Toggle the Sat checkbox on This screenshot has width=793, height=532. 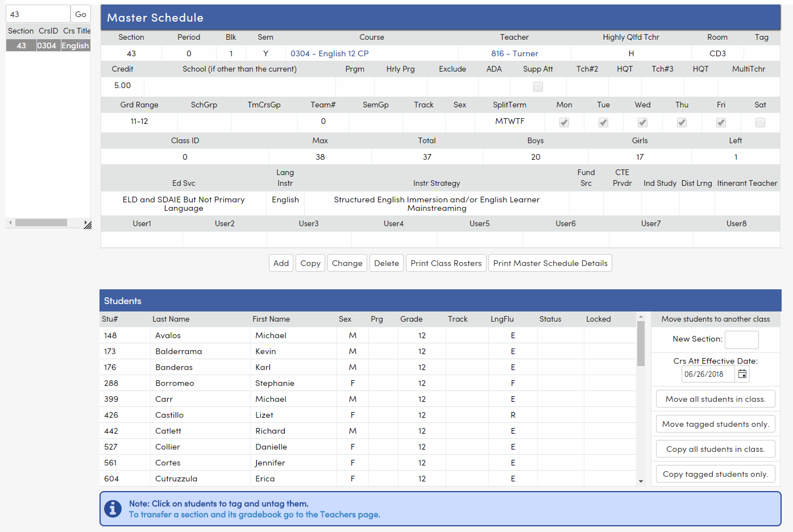(760, 122)
